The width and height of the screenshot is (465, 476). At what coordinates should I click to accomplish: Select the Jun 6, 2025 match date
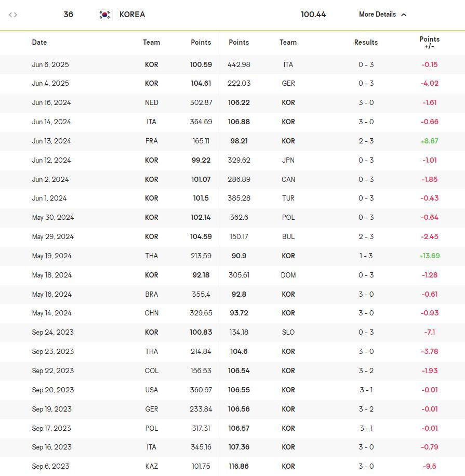pyautogui.click(x=50, y=64)
